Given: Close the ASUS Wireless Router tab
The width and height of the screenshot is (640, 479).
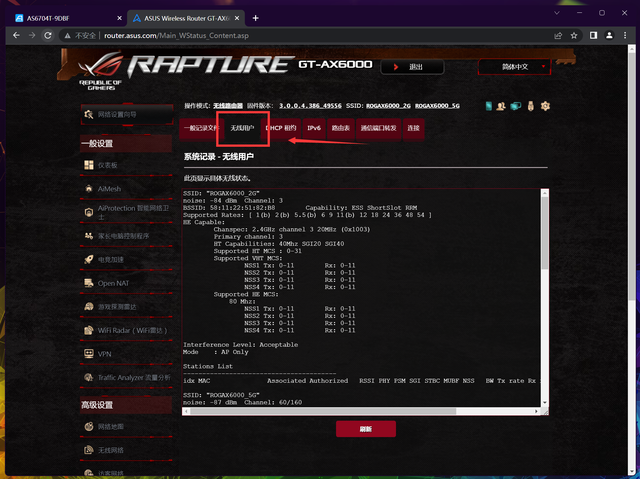Looking at the screenshot, I should (x=237, y=18).
